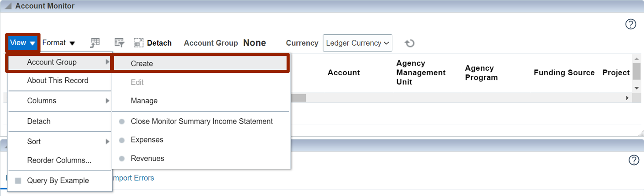
Task: Click the Detach icon in toolbar
Action: click(139, 43)
